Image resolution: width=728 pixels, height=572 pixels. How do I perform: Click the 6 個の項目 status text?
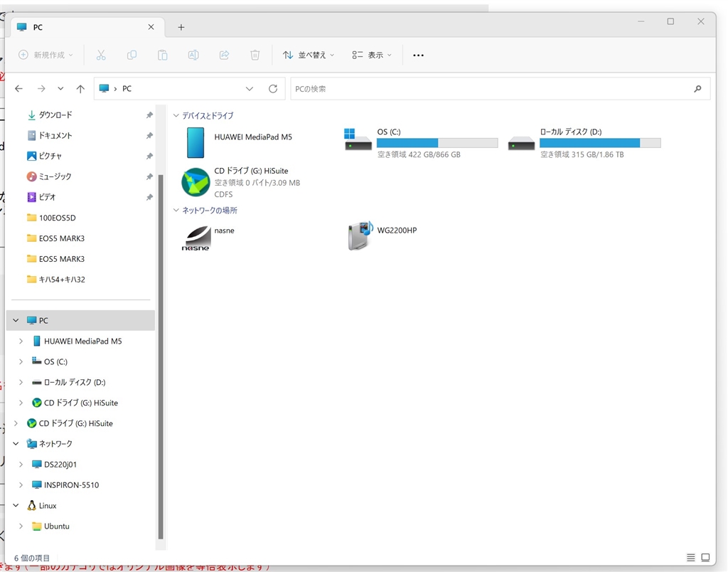pyautogui.click(x=32, y=558)
